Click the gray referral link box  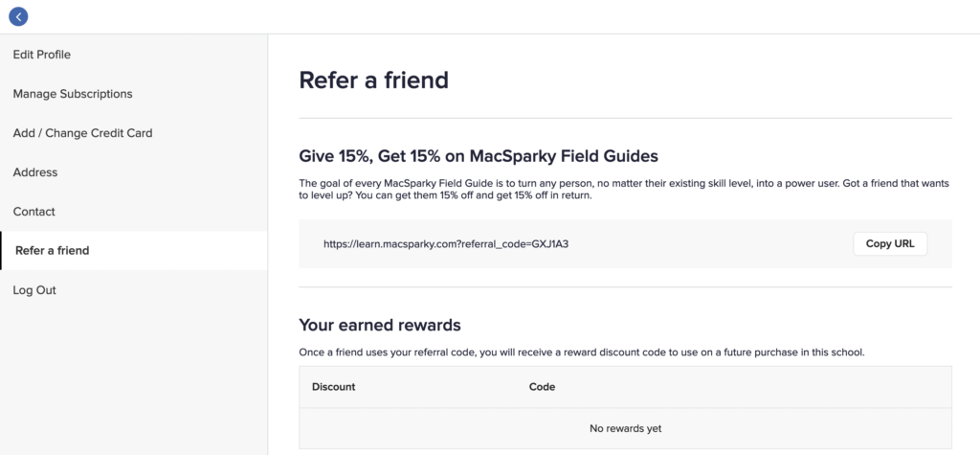(626, 244)
